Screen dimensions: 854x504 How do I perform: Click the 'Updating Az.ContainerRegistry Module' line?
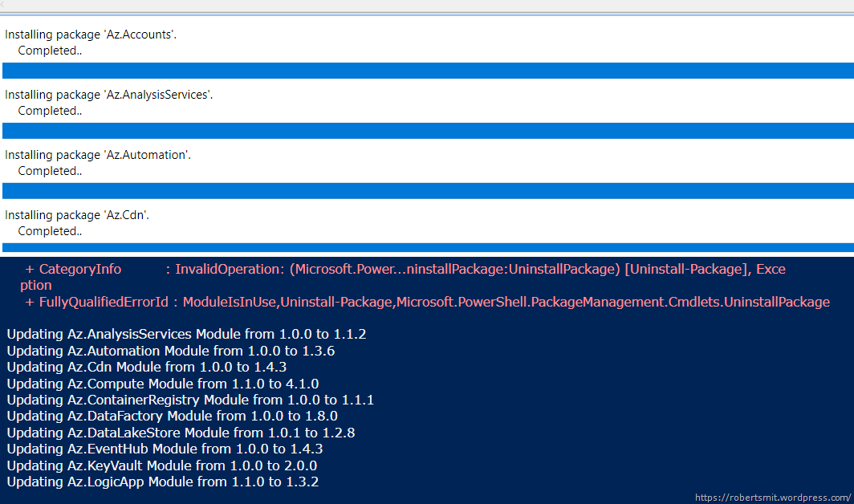click(x=189, y=400)
